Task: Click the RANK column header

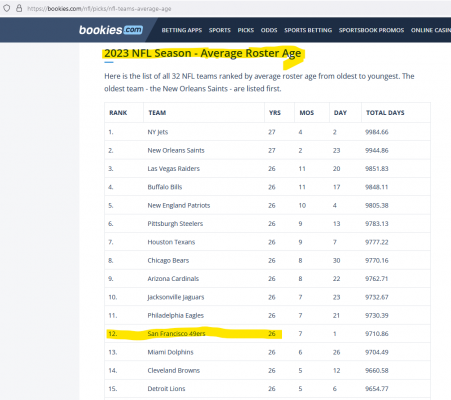Action: (x=118, y=113)
